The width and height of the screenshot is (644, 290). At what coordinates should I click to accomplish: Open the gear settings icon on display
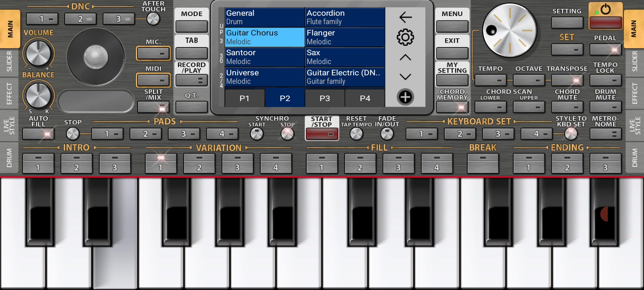405,37
